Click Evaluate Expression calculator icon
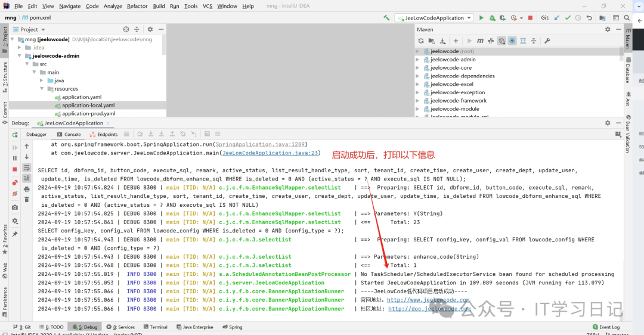 pyautogui.click(x=207, y=134)
